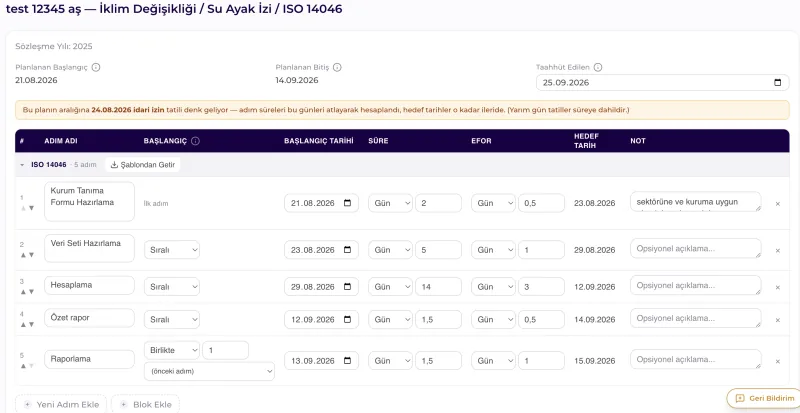Click Birlikte offset field with value 1
This screenshot has width=800, height=413.
tap(226, 350)
